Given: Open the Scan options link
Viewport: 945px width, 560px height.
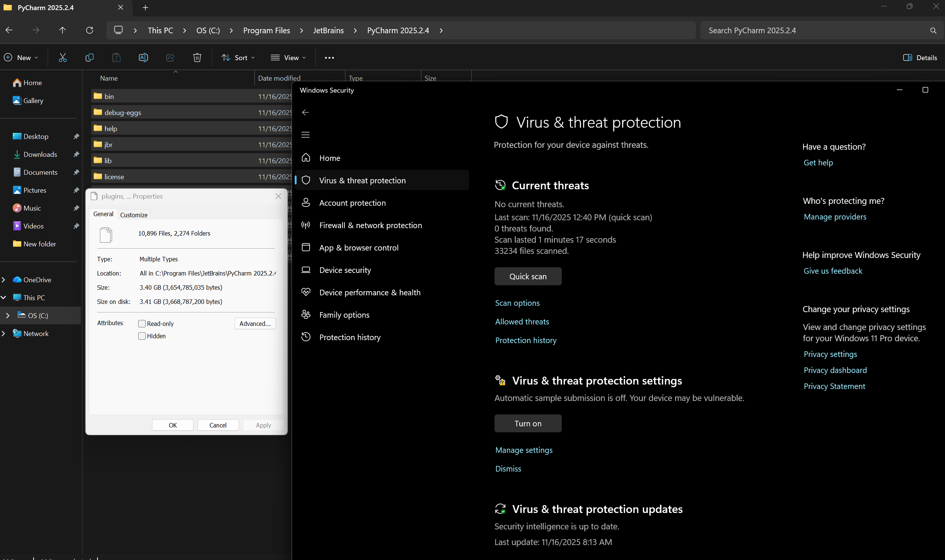Looking at the screenshot, I should click(x=517, y=303).
